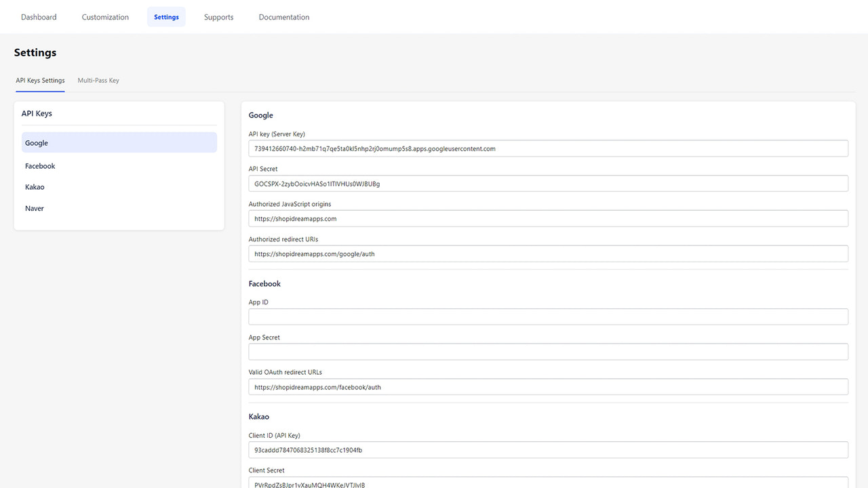Click the Google API key (Server Key) field
The width and height of the screenshot is (868, 488).
[548, 148]
